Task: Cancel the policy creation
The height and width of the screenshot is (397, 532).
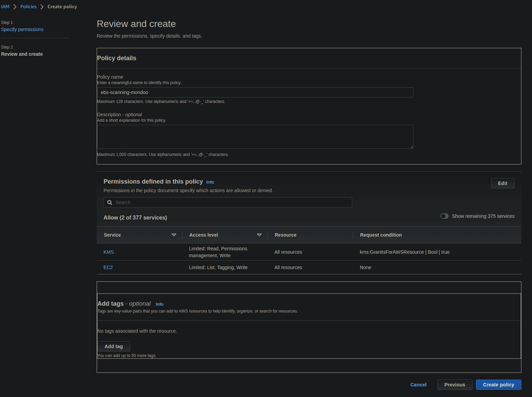Action: coord(418,385)
